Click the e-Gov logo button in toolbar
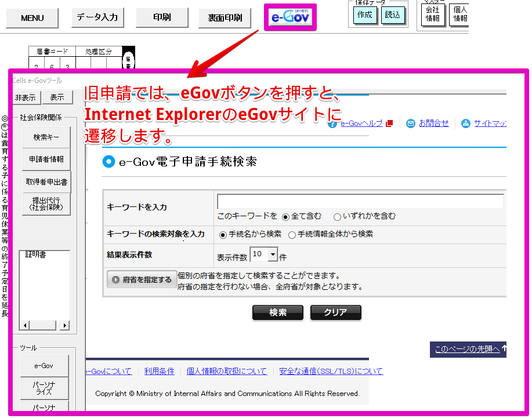Screen dimensions: 532x418 click(290, 17)
